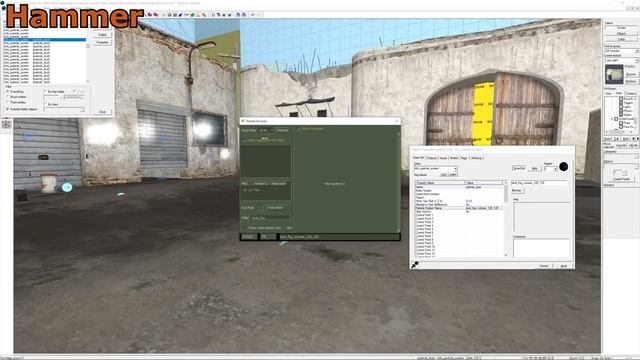The image size is (640, 360).
Task: Select the Point entities radio button
Action: [x=7, y=102]
